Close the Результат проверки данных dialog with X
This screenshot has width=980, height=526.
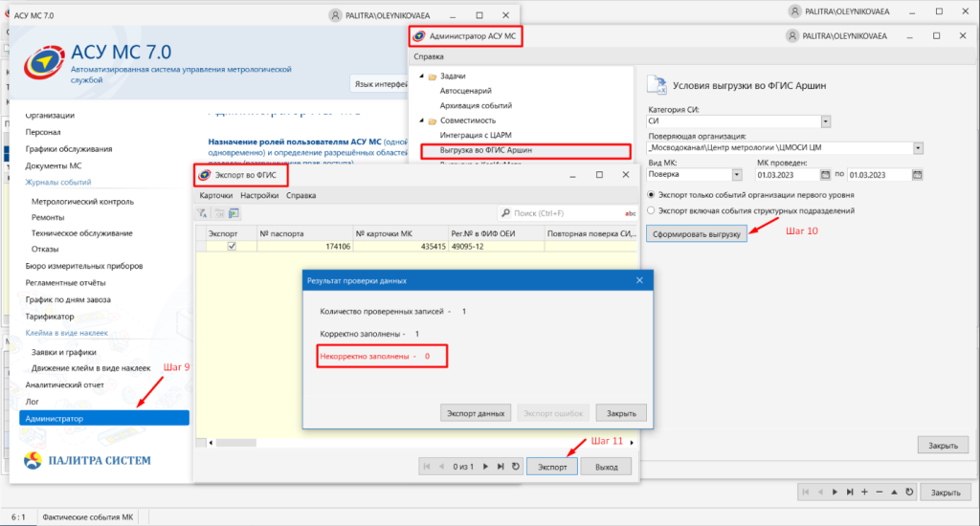click(639, 280)
